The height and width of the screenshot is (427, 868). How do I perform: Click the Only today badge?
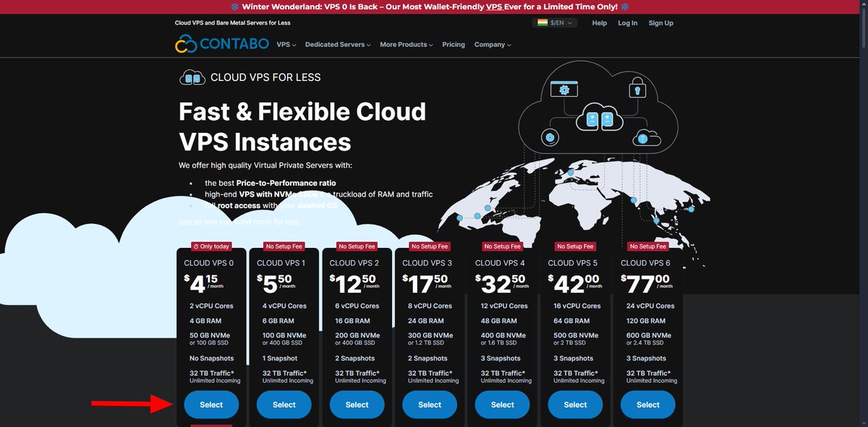(211, 246)
